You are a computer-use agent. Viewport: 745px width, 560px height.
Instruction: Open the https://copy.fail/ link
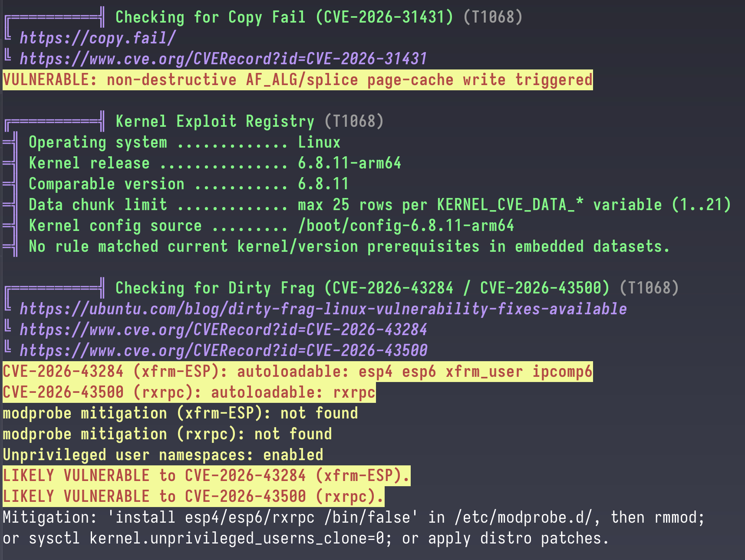(98, 38)
